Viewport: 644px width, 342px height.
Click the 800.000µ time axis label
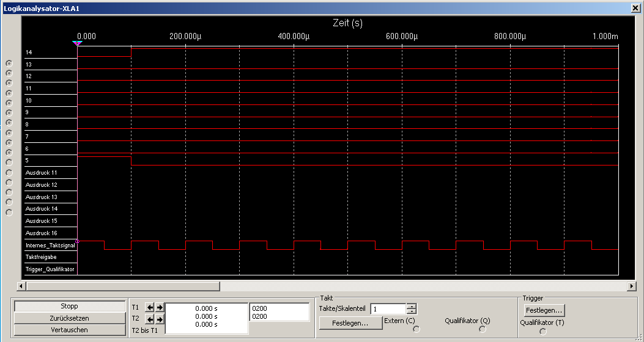click(510, 36)
